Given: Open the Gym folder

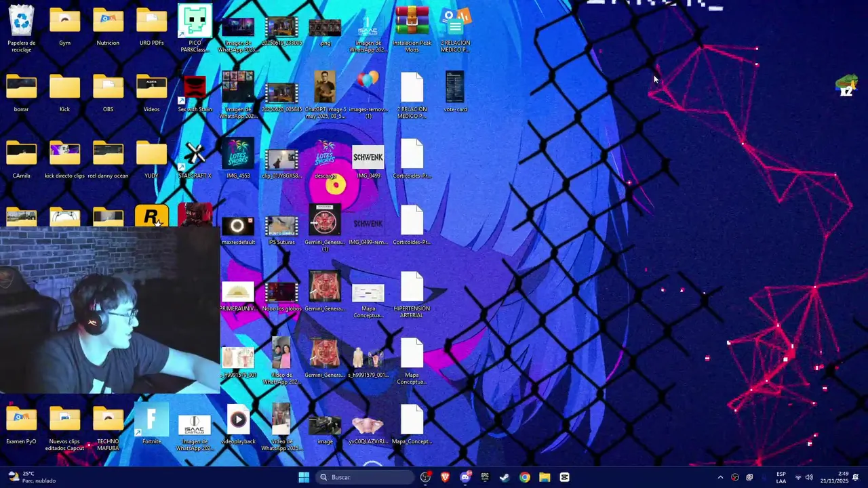Looking at the screenshot, I should [x=64, y=28].
